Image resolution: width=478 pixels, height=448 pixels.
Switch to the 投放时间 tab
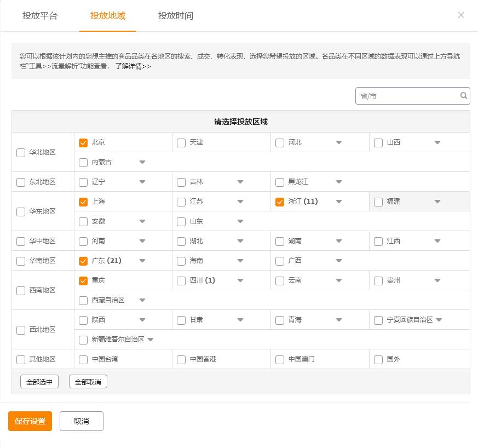click(174, 16)
